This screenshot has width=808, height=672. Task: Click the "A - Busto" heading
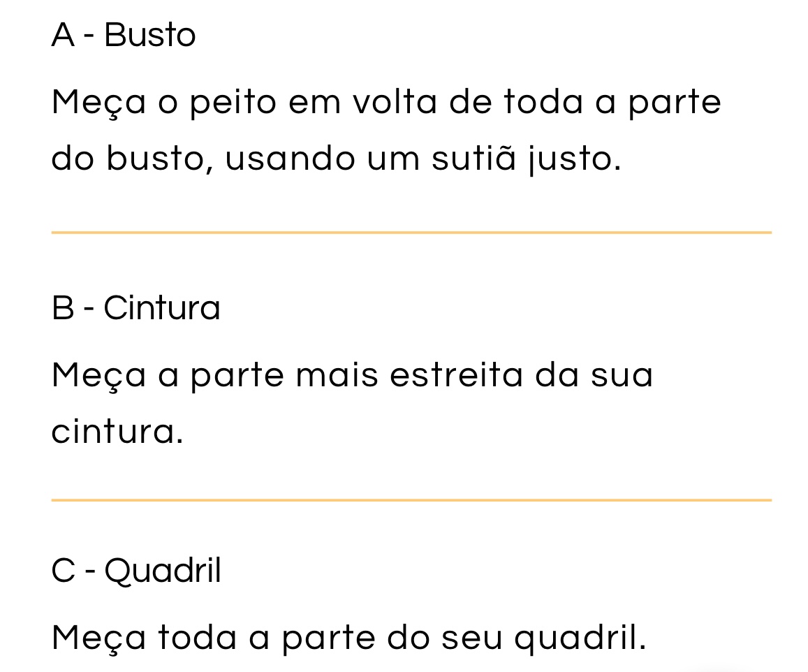124,35
